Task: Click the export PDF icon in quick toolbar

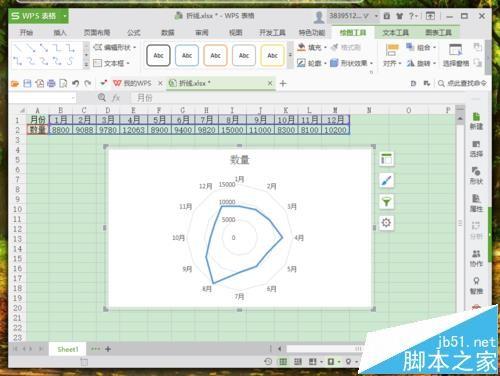Action: tap(40, 83)
